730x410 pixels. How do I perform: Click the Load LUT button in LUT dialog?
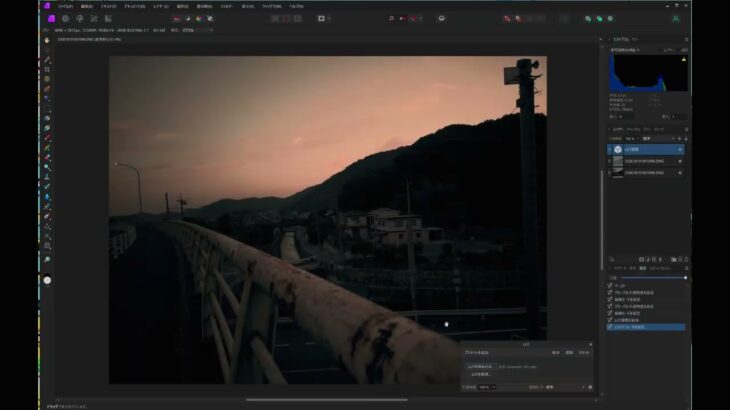pyautogui.click(x=480, y=367)
